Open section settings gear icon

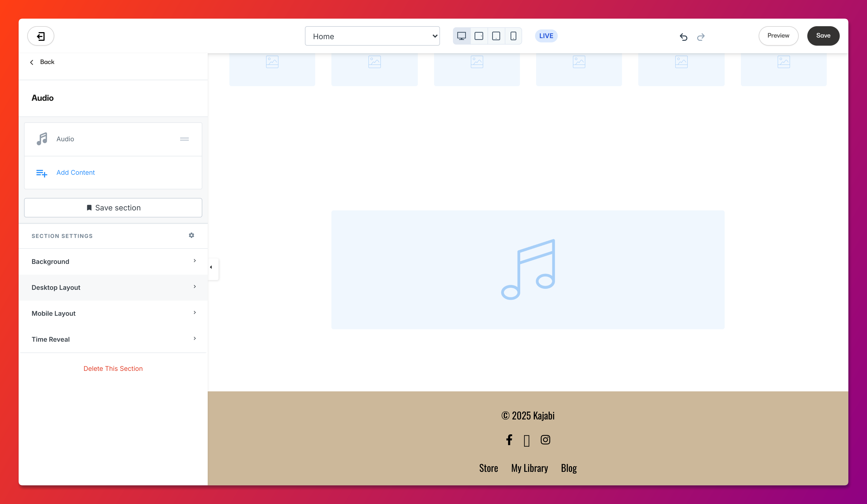tap(192, 235)
